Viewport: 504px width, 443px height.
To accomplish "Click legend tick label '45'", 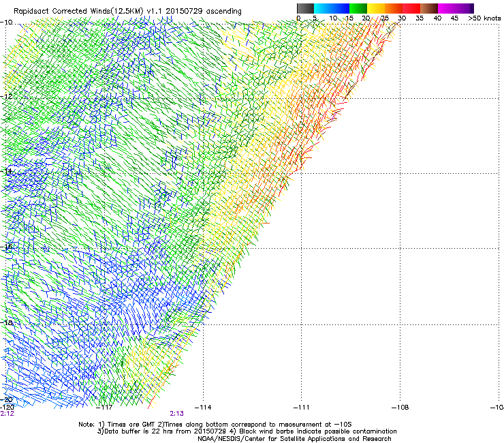I will tap(454, 18).
